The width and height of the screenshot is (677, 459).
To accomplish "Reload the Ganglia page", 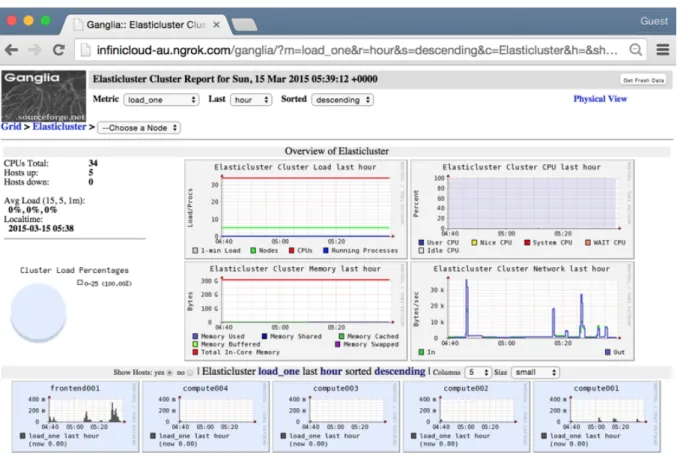I will (x=59, y=50).
